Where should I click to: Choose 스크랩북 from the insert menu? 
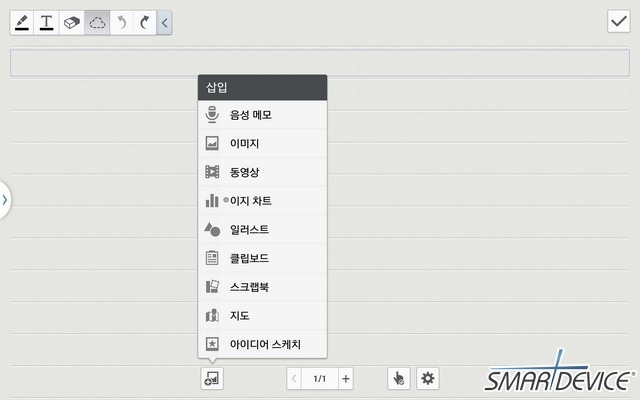(x=262, y=287)
